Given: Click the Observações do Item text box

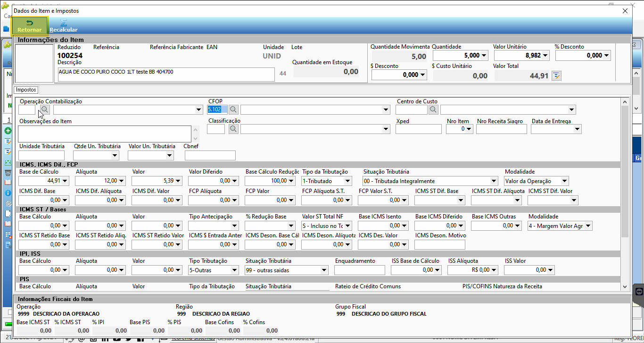Looking at the screenshot, I should [105, 134].
